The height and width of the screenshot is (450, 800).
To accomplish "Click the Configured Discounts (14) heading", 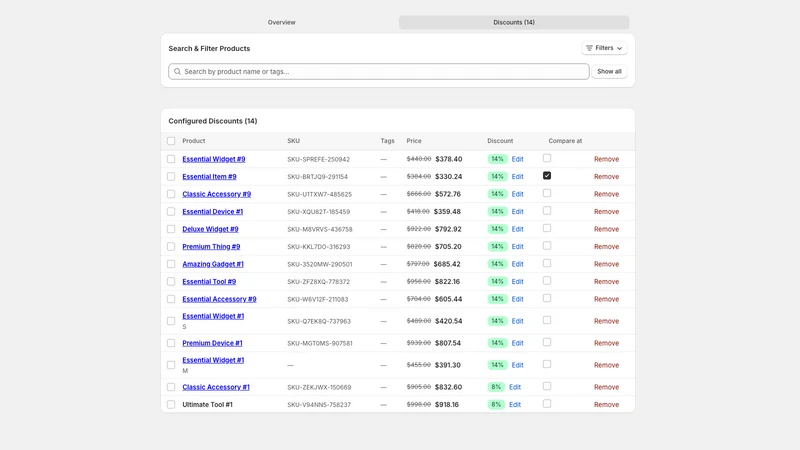I will click(x=213, y=121).
